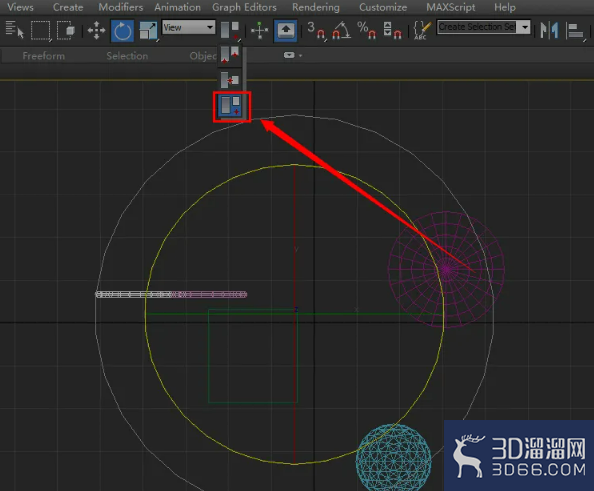Open the Views menu
This screenshot has width=594, height=491.
[x=20, y=7]
